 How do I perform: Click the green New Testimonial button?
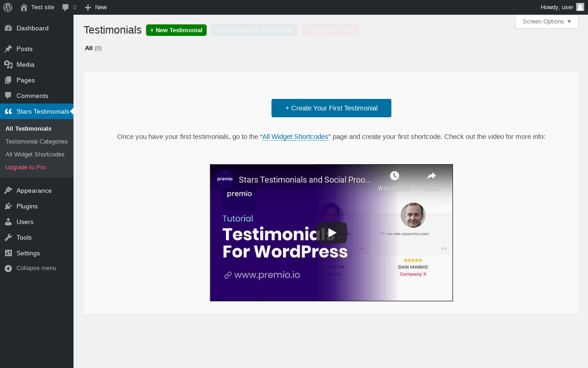[176, 30]
